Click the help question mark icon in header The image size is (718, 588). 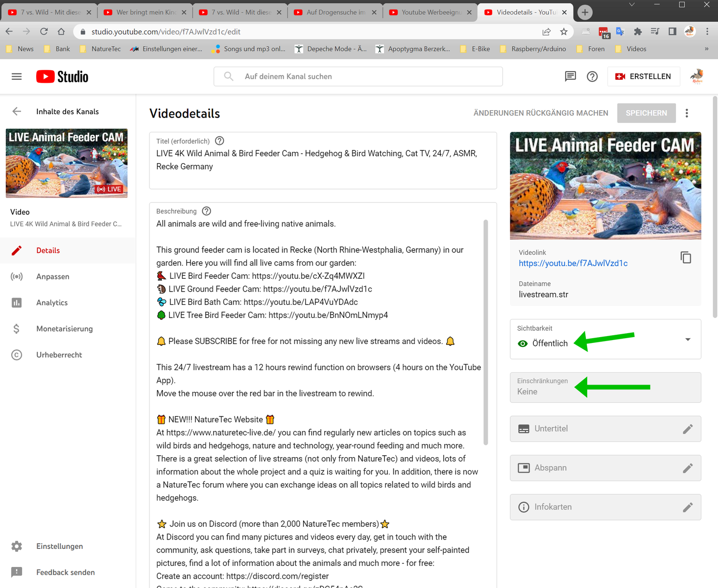pos(592,76)
